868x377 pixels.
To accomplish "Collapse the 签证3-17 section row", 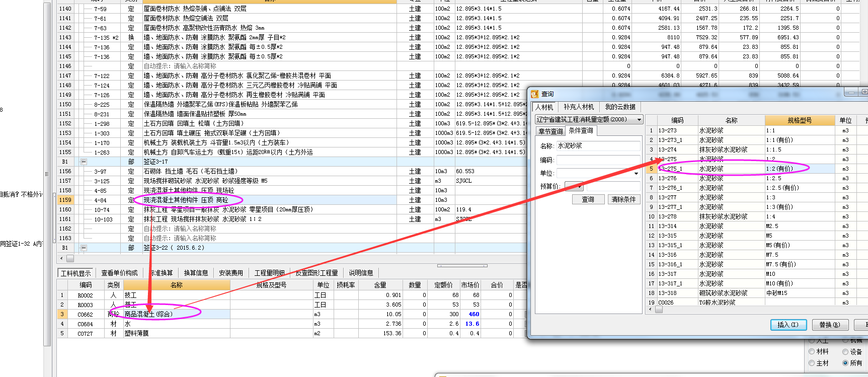I will tap(84, 162).
